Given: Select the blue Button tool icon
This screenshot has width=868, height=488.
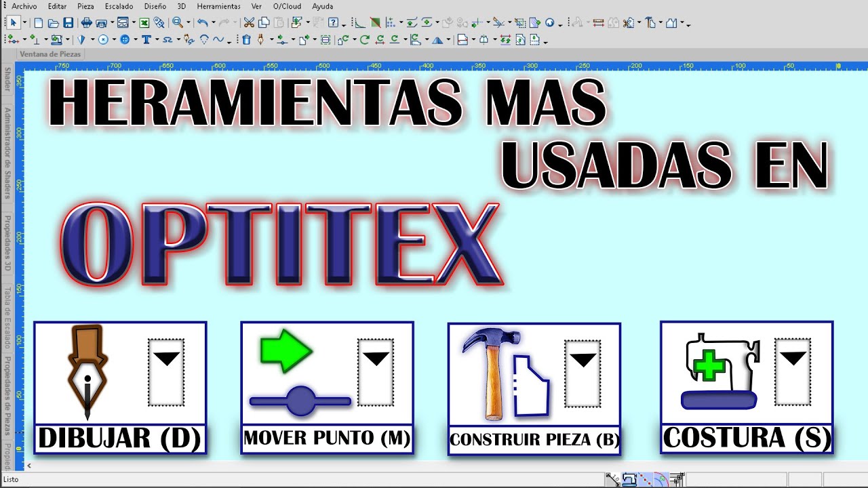Looking at the screenshot, I should (125, 39).
